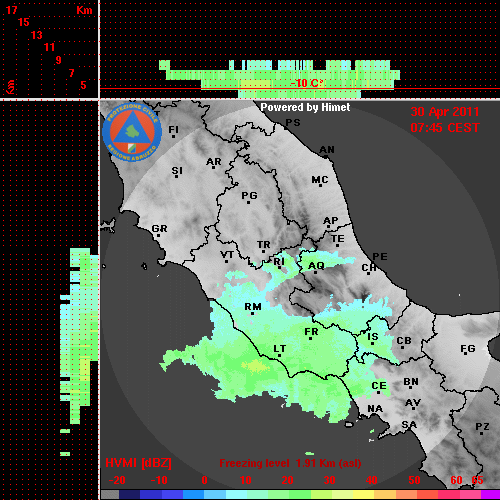Screen dimensions: 500x500
Task: Click the AN city marker
Action: coord(327,151)
